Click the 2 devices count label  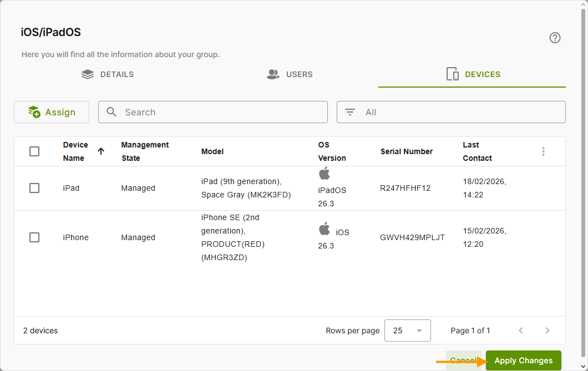click(40, 331)
